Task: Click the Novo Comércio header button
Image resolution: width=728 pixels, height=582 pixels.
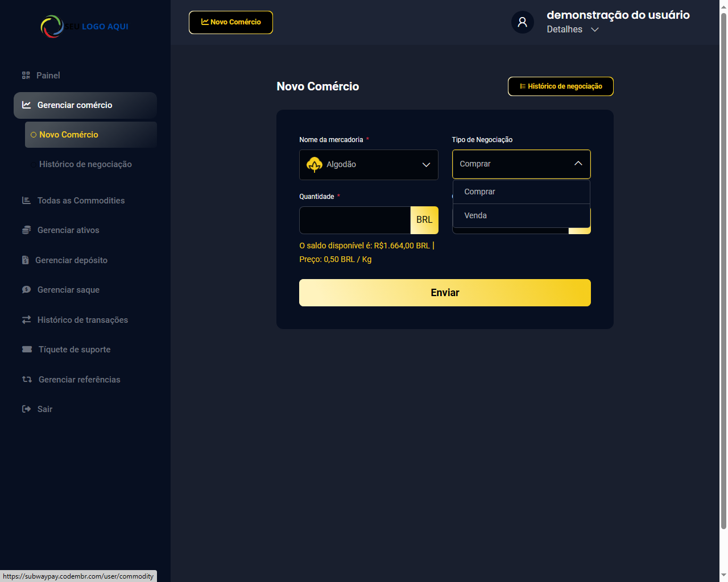Action: click(231, 22)
